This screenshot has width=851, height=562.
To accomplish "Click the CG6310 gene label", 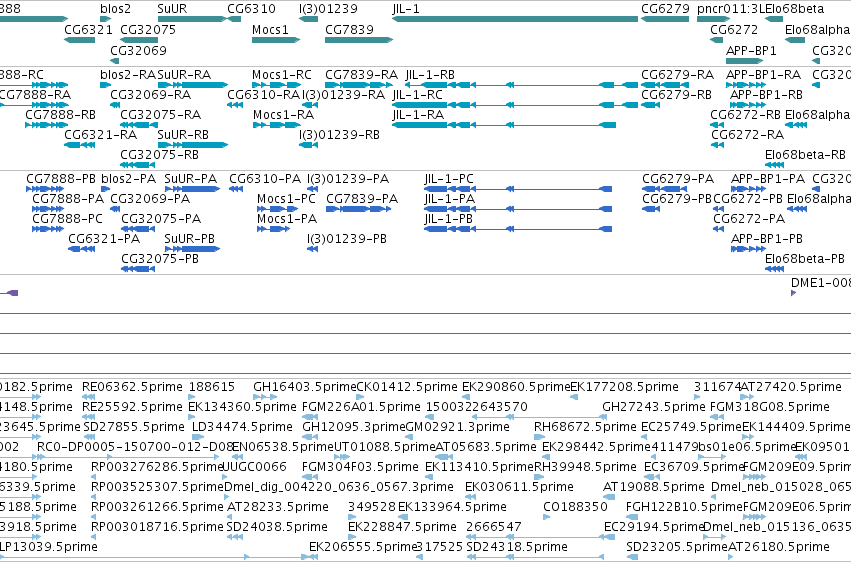I will [x=251, y=9].
